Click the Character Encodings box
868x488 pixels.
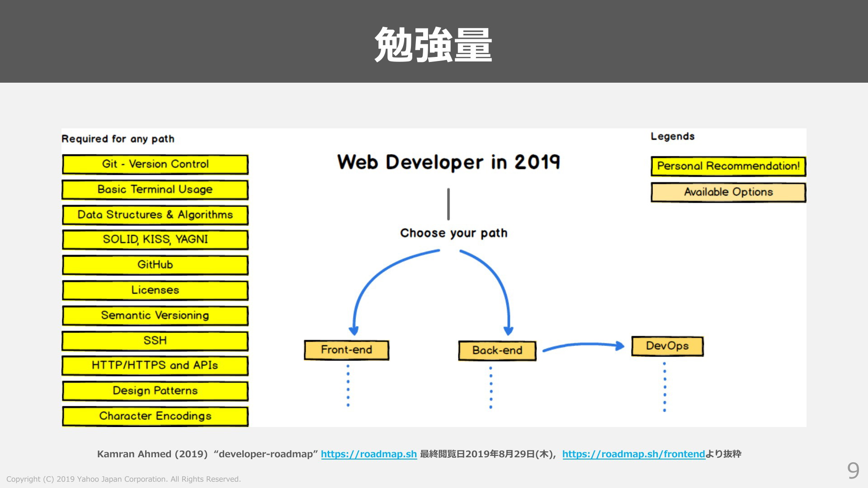point(155,417)
